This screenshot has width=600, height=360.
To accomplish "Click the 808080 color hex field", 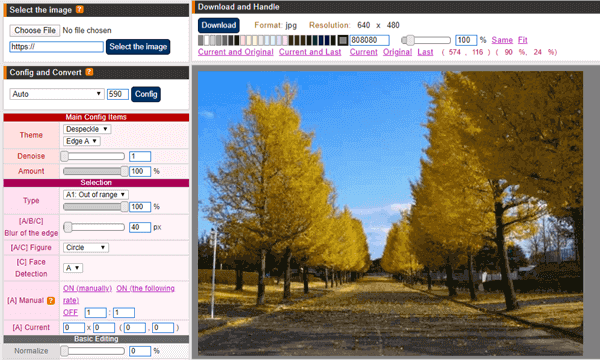I will click(369, 40).
